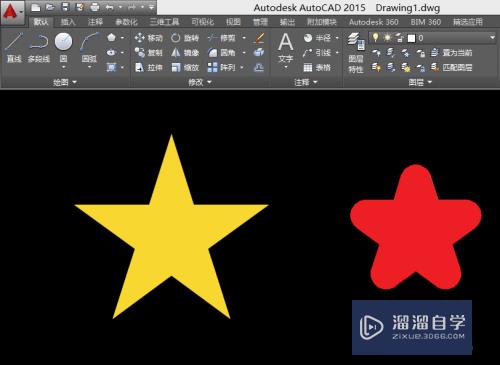Open the Trim (修剪) dropdown arrow
Screen dimensions: 500x365
(x=244, y=38)
